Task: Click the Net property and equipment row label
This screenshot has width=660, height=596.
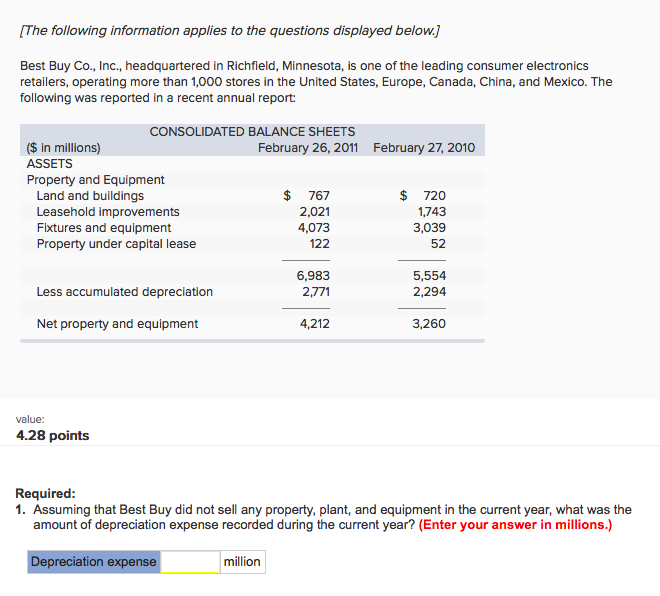Action: (117, 324)
